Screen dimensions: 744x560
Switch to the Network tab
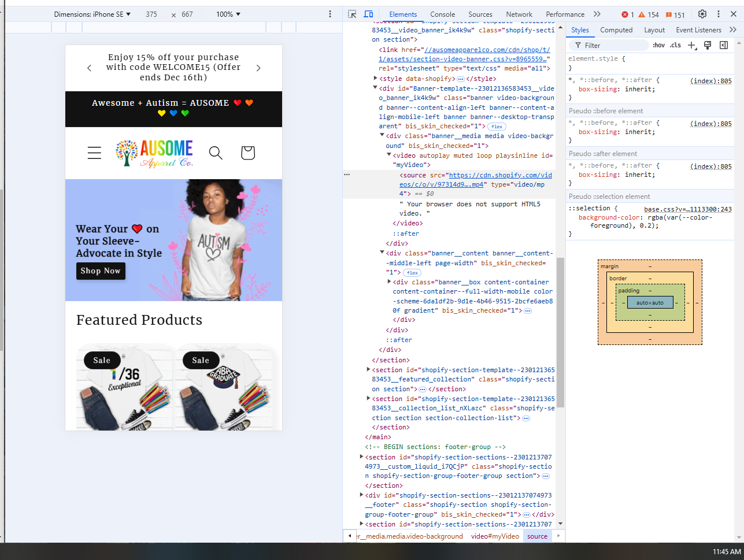tap(519, 14)
